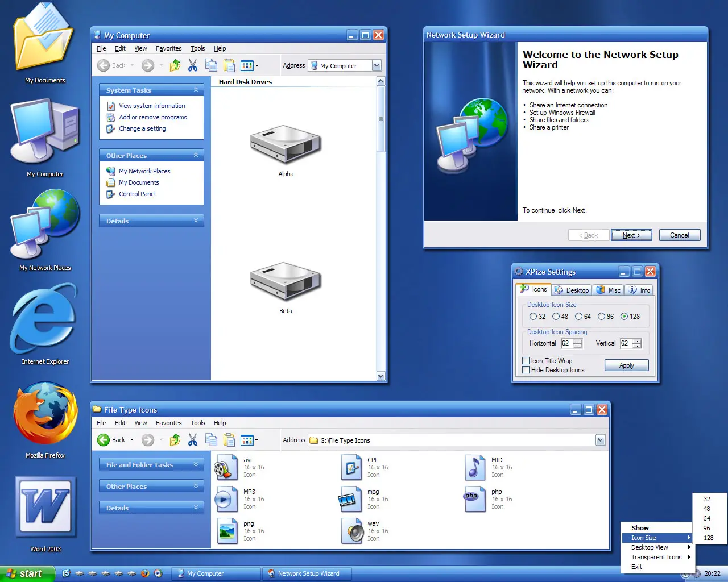The width and height of the screenshot is (728, 582).
Task: Click the Paste icon in My Computer toolbar
Action: pyautogui.click(x=229, y=65)
